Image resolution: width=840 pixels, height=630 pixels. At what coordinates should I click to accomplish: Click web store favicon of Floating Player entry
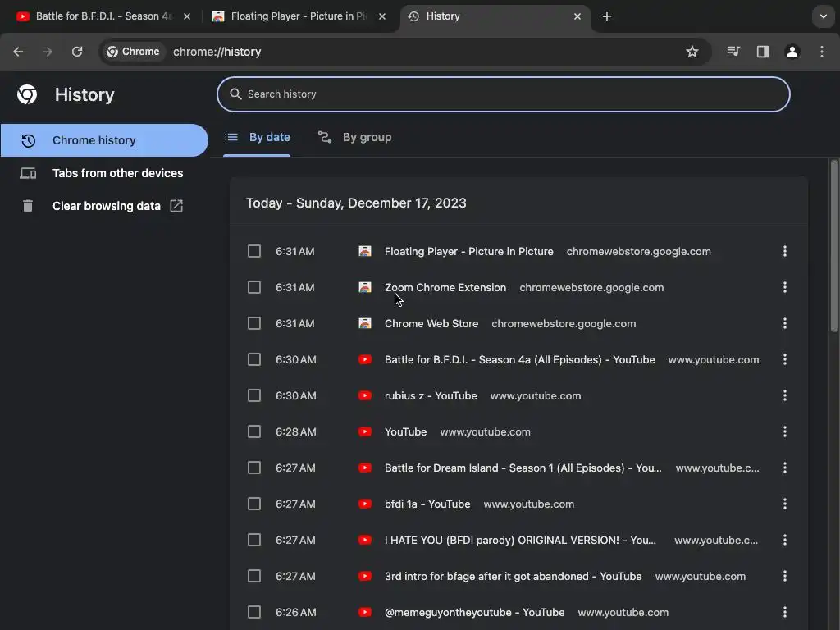click(365, 251)
